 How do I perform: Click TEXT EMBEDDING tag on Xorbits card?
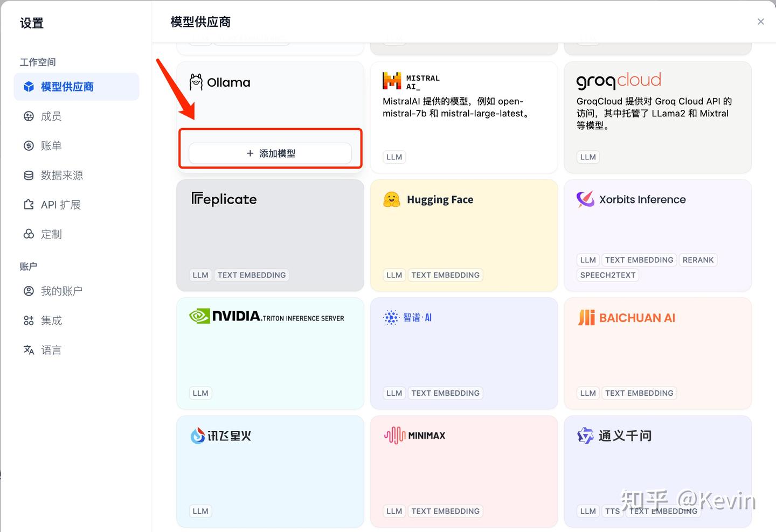[639, 260]
